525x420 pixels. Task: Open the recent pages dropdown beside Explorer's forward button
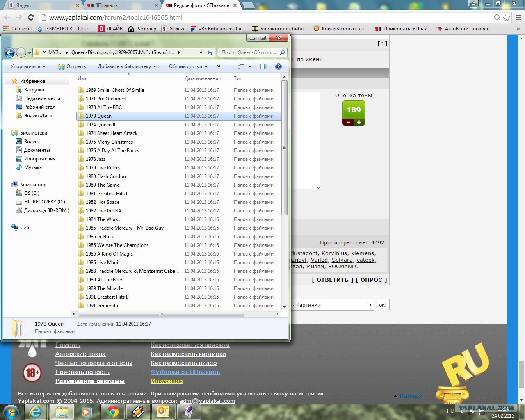click(x=29, y=53)
